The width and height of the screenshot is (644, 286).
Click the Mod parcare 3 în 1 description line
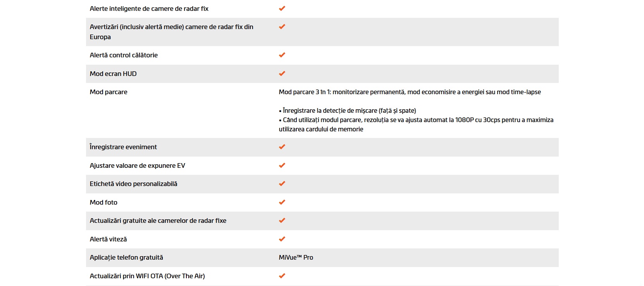point(410,92)
